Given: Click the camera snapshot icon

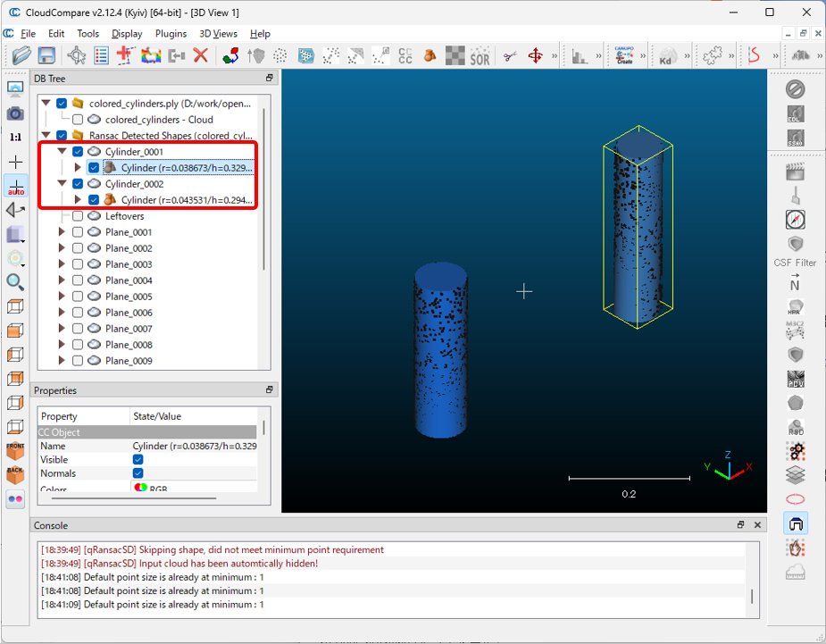Looking at the screenshot, I should pyautogui.click(x=15, y=113).
